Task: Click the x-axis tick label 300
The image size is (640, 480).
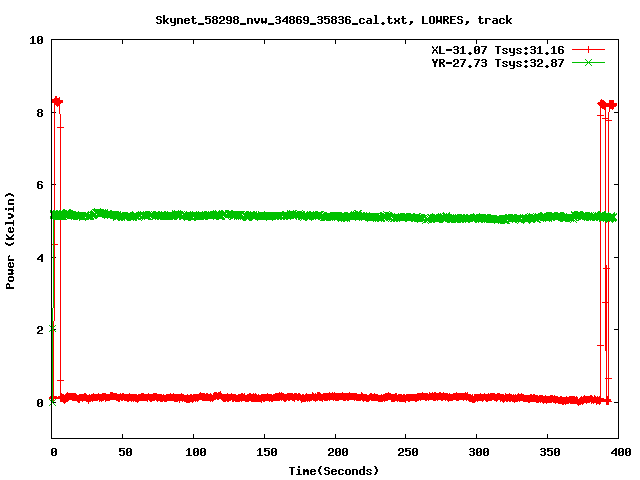Action: point(479,452)
